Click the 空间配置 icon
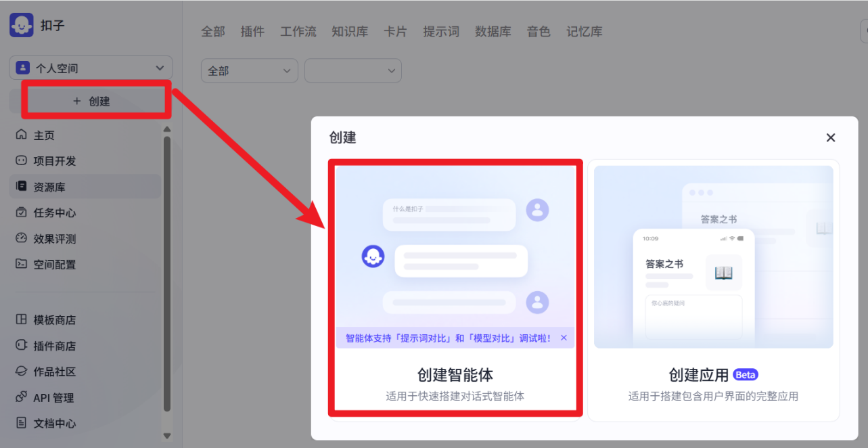868x448 pixels. point(22,264)
